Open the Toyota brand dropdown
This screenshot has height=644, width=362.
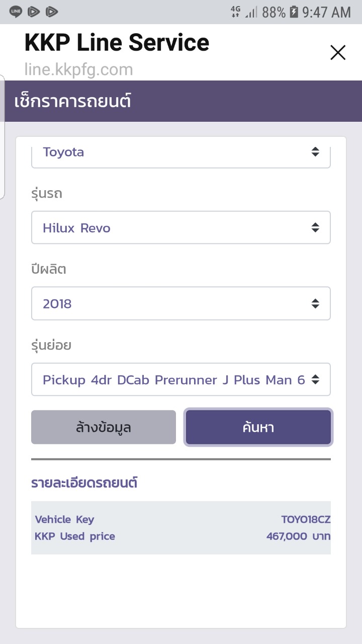(181, 153)
